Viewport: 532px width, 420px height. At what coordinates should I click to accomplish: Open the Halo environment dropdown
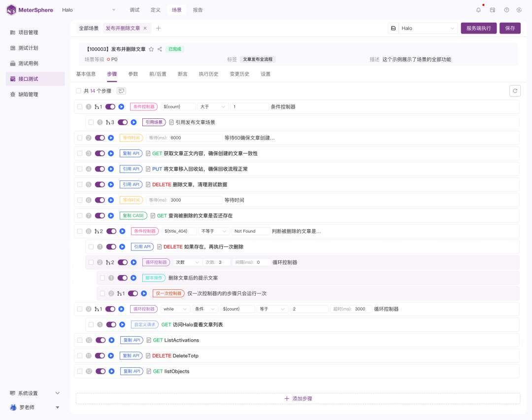click(x=429, y=28)
